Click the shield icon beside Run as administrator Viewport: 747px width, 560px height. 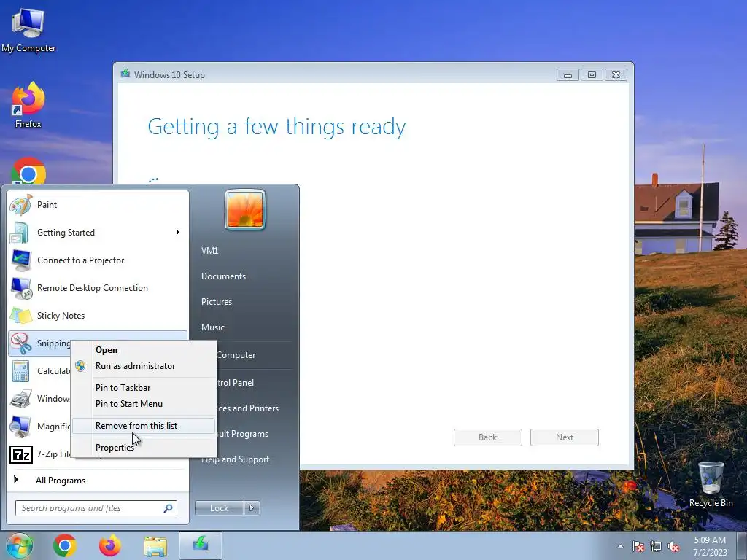tap(80, 366)
